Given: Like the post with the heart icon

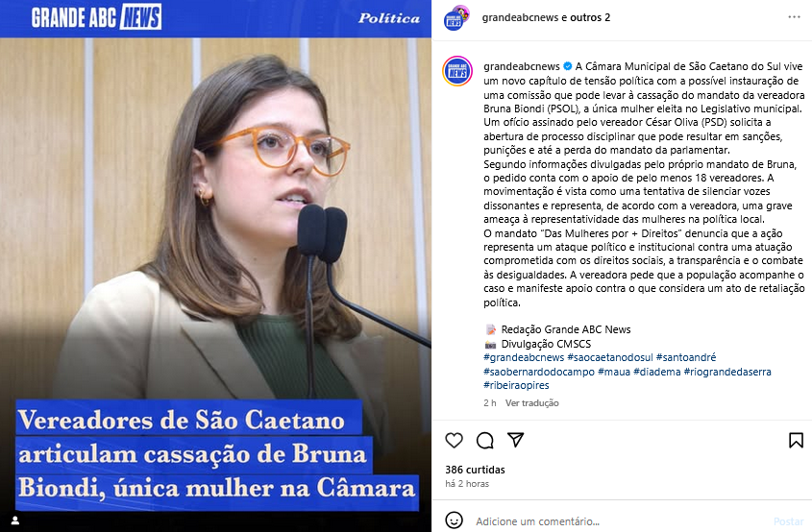Looking at the screenshot, I should [455, 441].
